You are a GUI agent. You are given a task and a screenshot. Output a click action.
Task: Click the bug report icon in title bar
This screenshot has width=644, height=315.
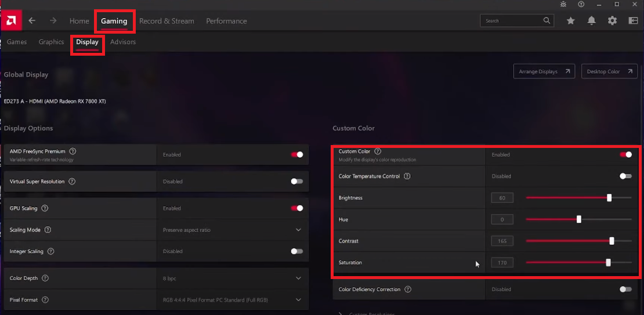point(563,4)
